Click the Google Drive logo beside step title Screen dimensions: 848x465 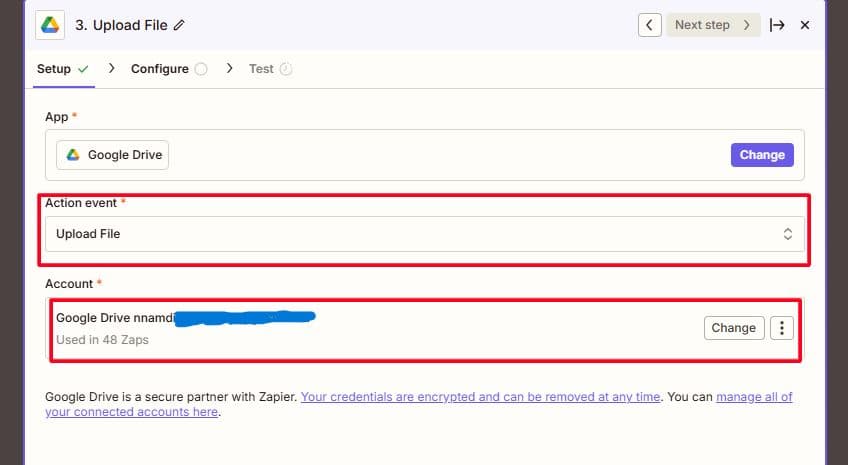[x=50, y=24]
